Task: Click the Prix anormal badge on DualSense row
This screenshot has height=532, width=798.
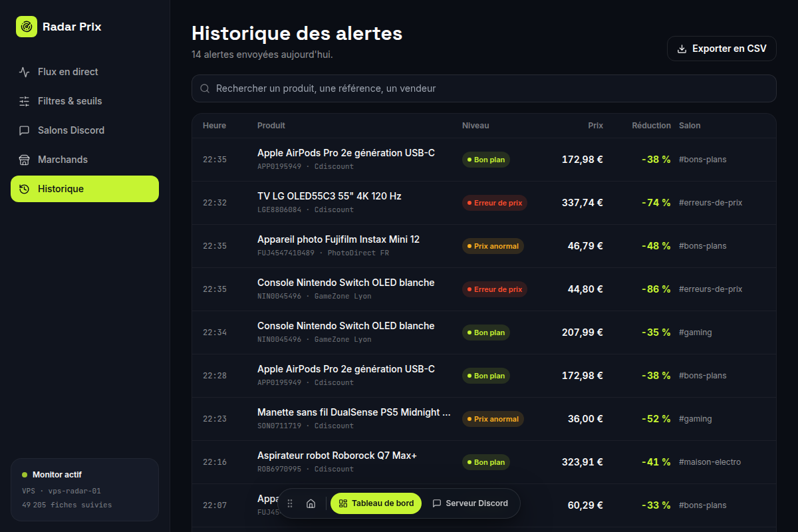Action: (493, 419)
